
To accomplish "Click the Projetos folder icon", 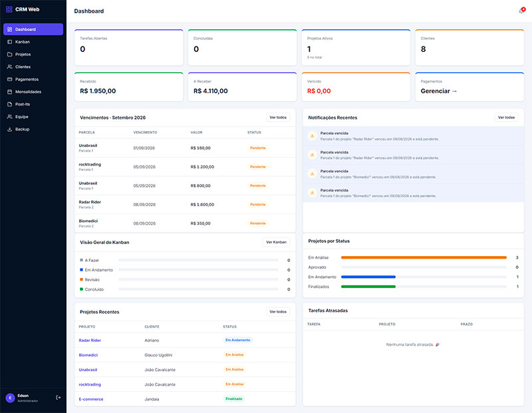I will [x=9, y=55].
